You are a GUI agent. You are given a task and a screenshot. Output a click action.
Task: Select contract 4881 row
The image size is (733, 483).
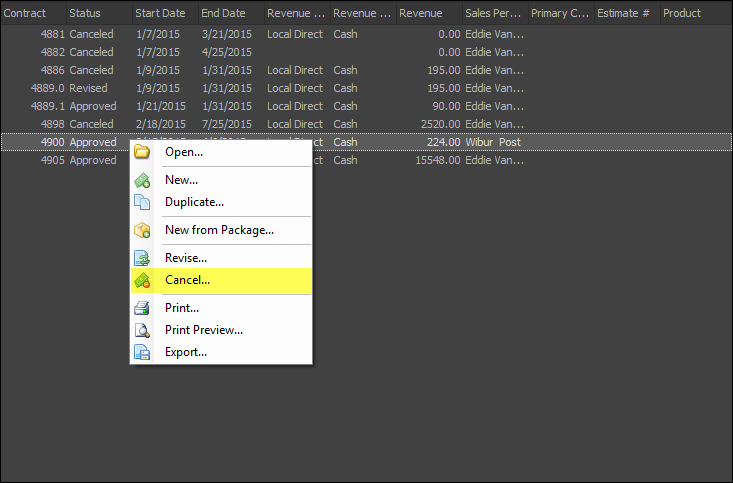pos(366,34)
